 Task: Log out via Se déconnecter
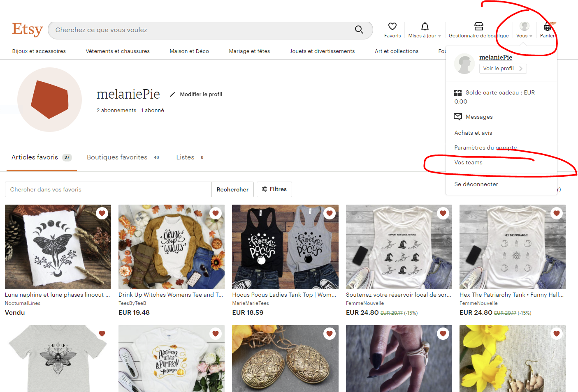tap(476, 184)
